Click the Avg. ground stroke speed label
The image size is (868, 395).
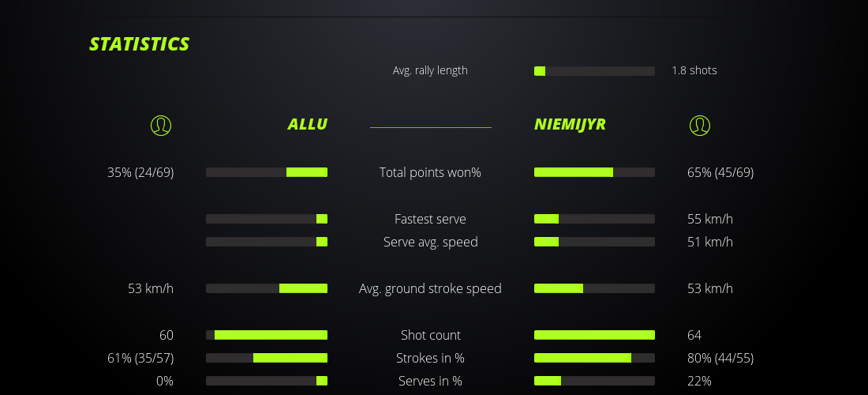click(x=430, y=288)
